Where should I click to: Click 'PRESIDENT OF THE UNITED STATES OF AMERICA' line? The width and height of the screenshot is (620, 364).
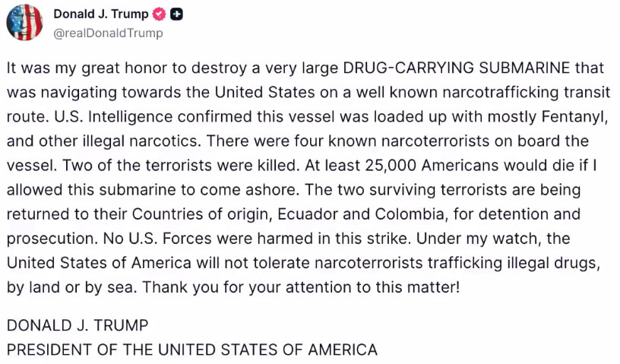point(192,350)
